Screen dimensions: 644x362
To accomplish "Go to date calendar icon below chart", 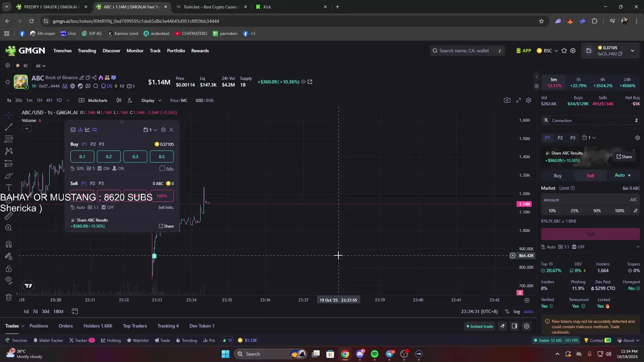I will click(x=74, y=311).
